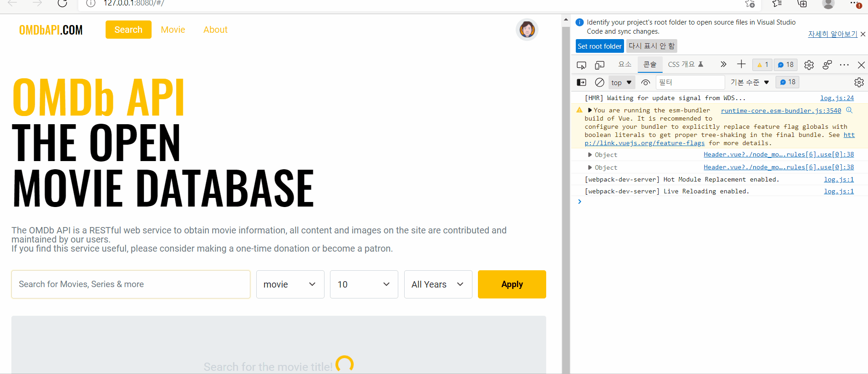Open the 자세히 알아보기 link
The width and height of the screenshot is (868, 374).
[832, 34]
